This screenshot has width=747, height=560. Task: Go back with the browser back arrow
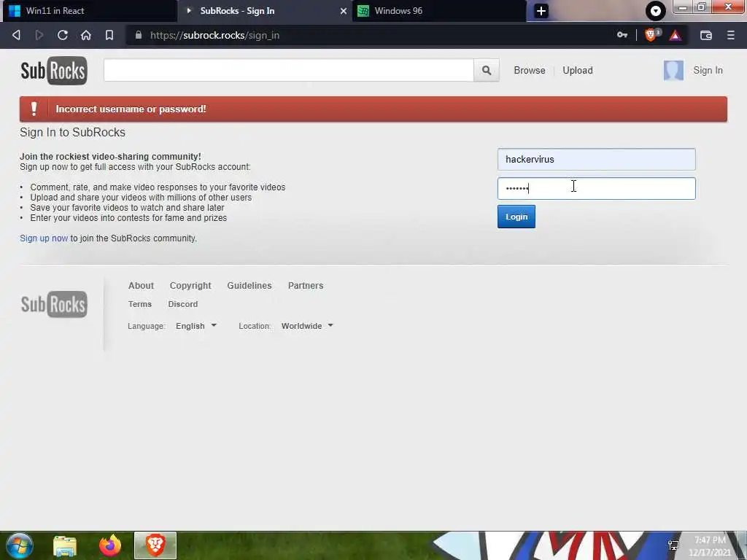click(x=16, y=35)
